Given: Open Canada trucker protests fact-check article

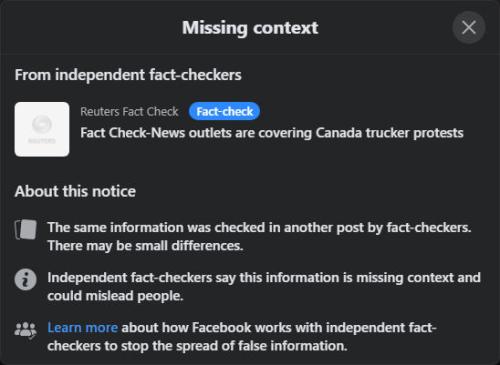Looking at the screenshot, I should click(x=272, y=133).
